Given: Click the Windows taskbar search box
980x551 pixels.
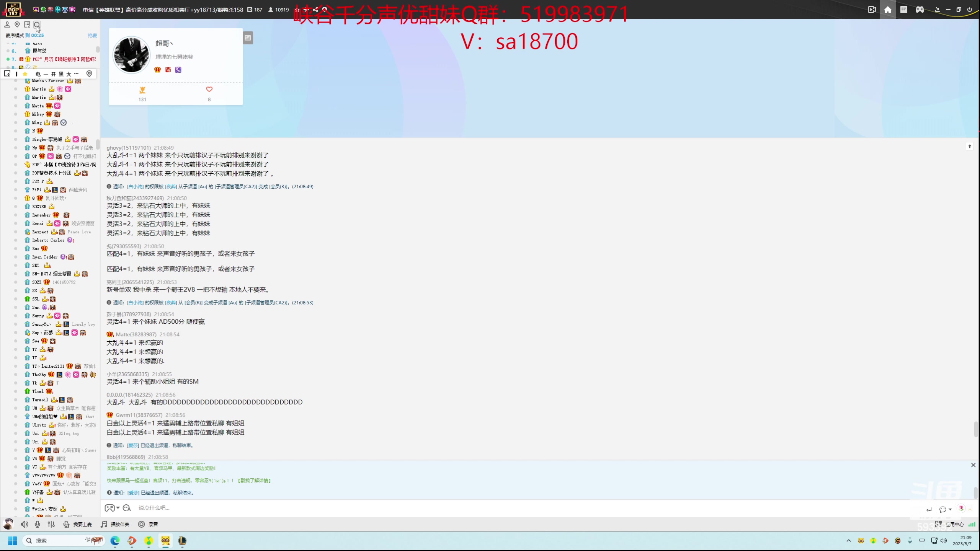Looking at the screenshot, I should point(64,541).
